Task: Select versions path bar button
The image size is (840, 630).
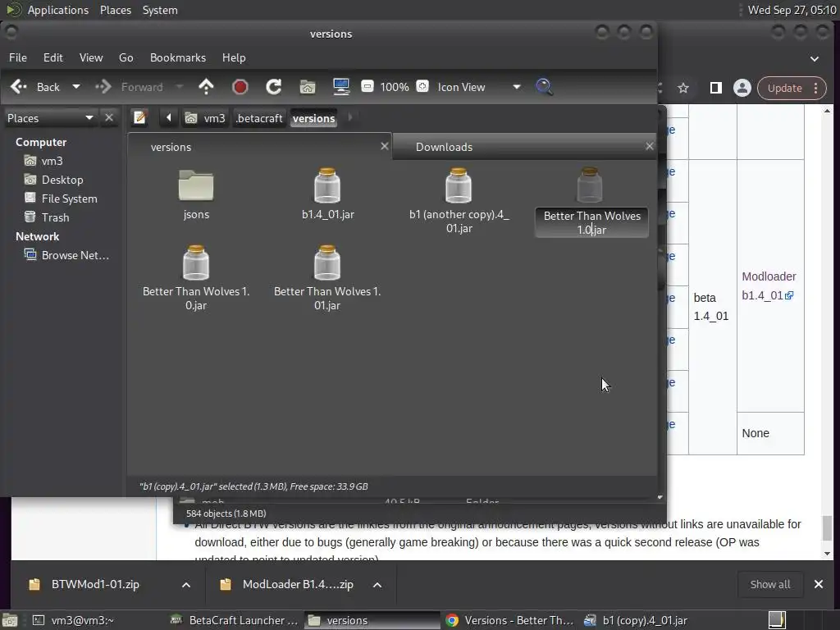Action: point(314,118)
